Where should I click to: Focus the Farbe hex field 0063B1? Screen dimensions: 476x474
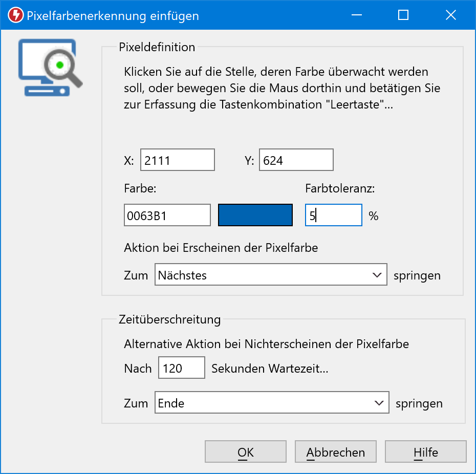tap(167, 216)
